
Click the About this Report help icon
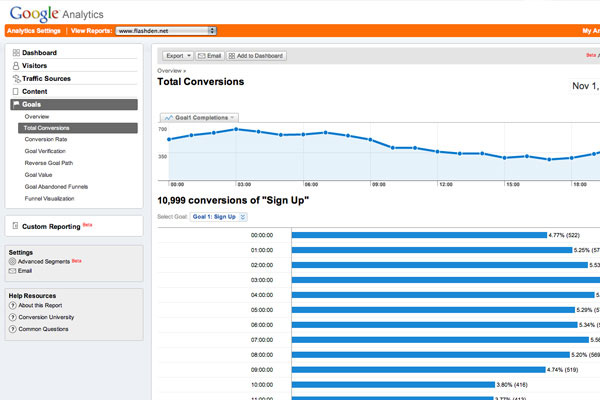[13, 305]
